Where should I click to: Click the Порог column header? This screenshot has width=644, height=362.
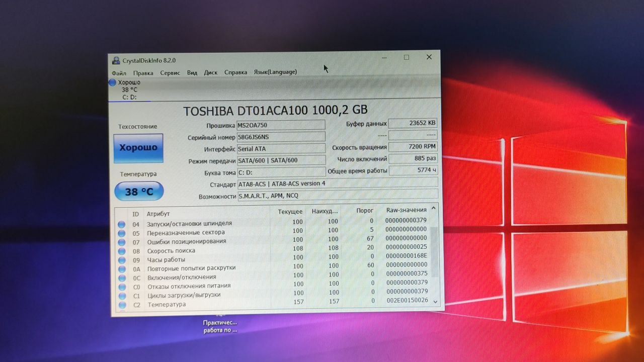[x=364, y=211]
